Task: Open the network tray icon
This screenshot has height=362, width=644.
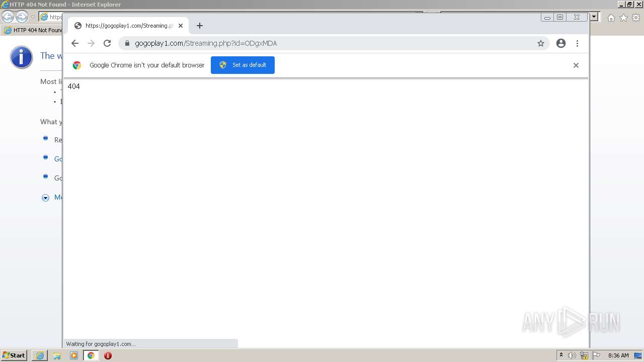Action: (584, 355)
